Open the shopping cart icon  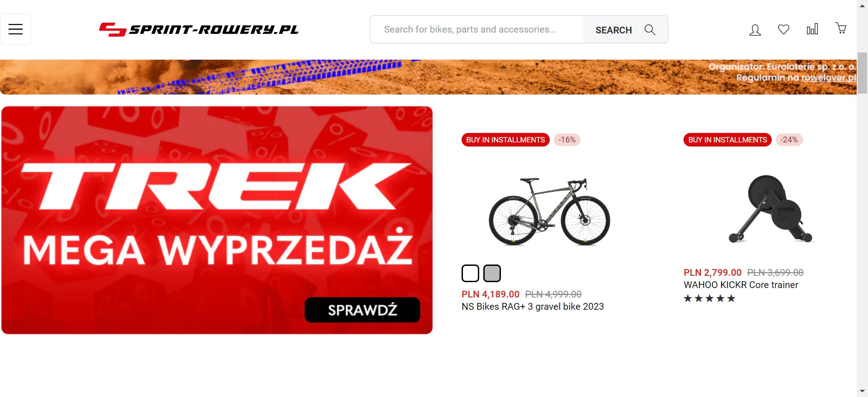841,28
